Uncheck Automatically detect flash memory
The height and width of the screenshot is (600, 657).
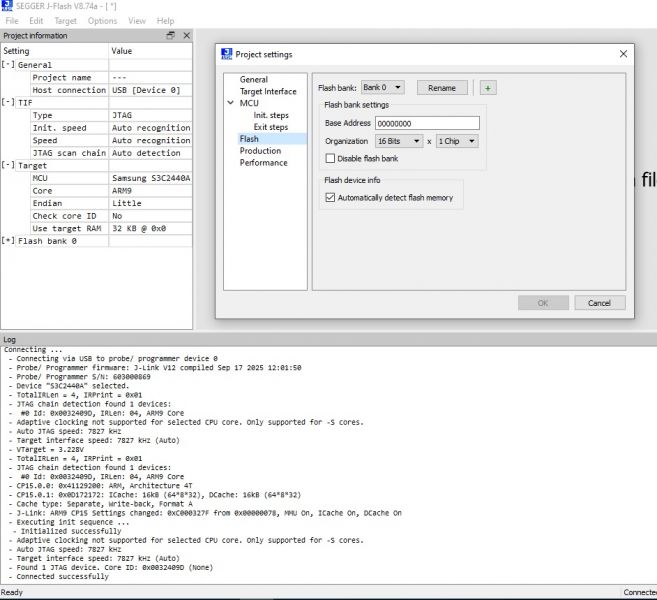tap(331, 198)
